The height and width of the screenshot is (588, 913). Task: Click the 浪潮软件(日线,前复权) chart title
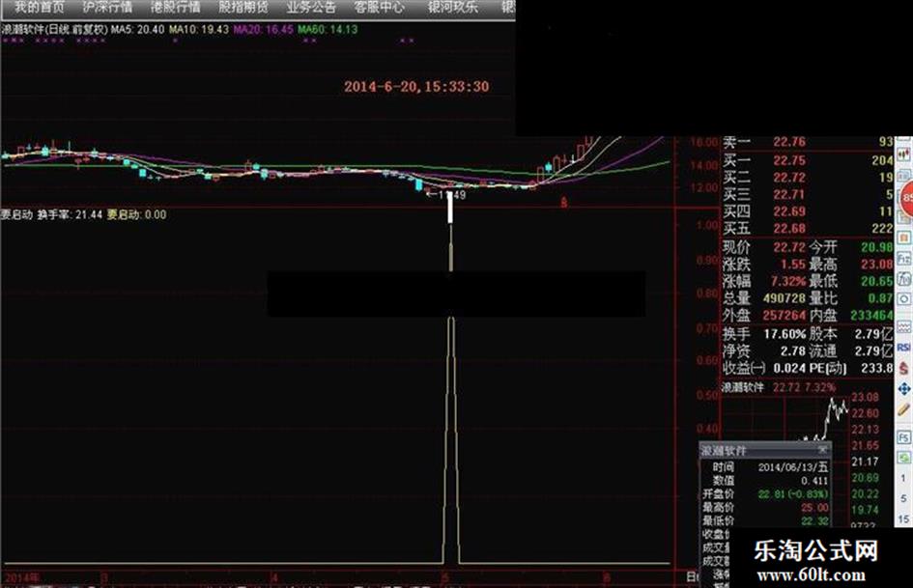pos(55,29)
